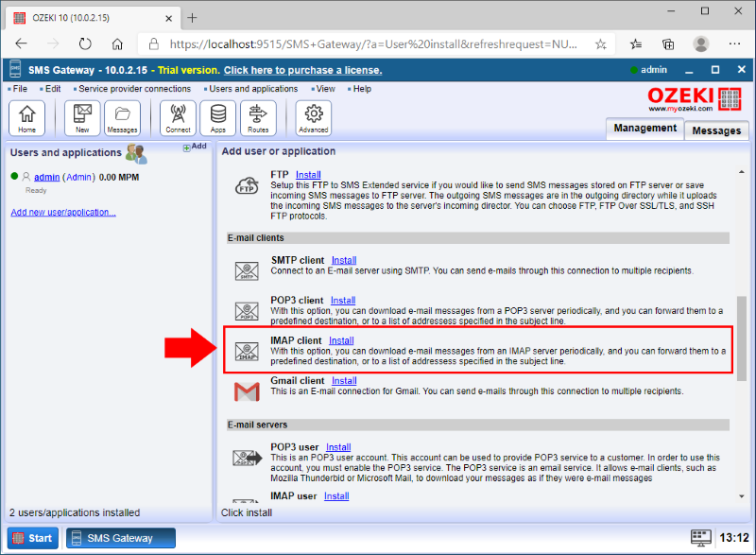Open a new browser tab
756x555 pixels.
coord(192,18)
